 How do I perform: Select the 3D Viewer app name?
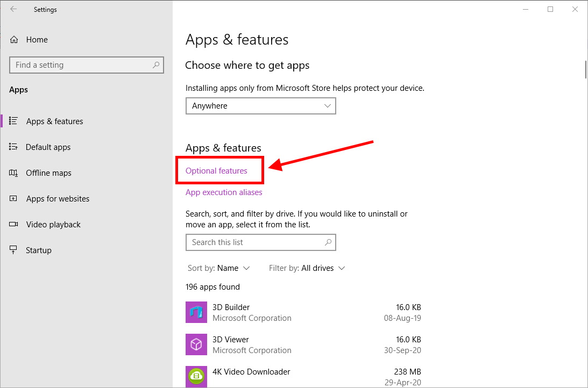pyautogui.click(x=231, y=339)
